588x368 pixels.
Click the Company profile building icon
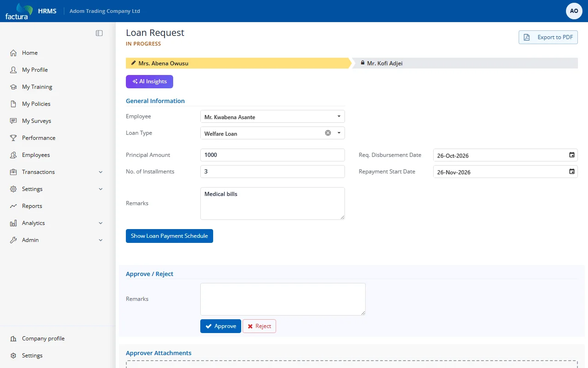point(13,339)
